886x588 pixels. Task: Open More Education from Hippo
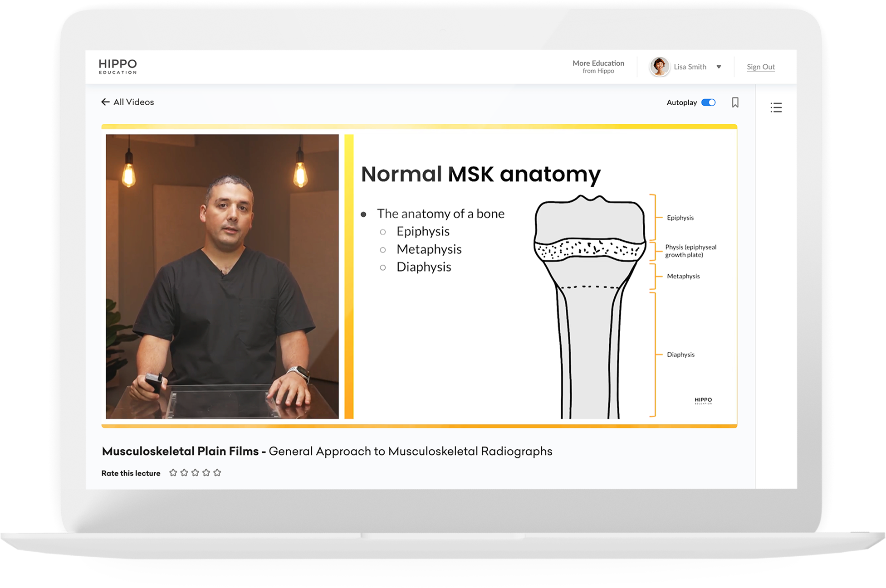tap(598, 67)
